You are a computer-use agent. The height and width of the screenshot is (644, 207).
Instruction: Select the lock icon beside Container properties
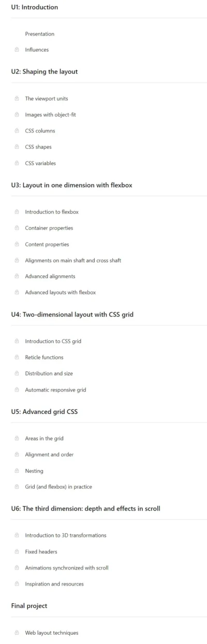point(17,228)
